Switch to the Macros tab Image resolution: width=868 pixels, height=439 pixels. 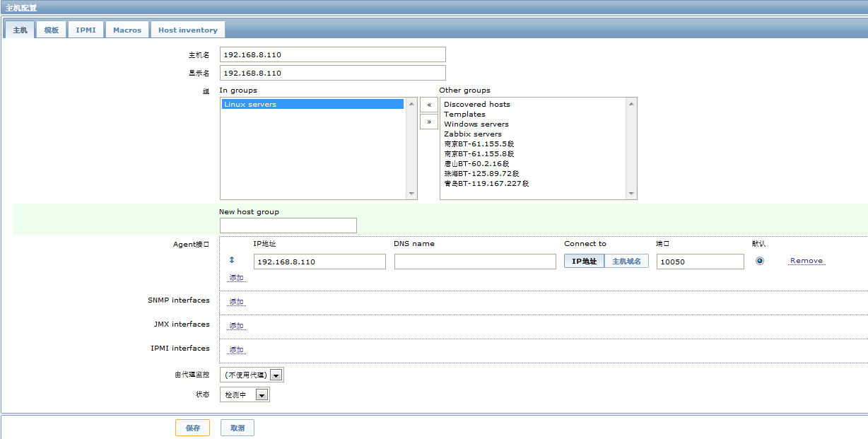point(127,30)
